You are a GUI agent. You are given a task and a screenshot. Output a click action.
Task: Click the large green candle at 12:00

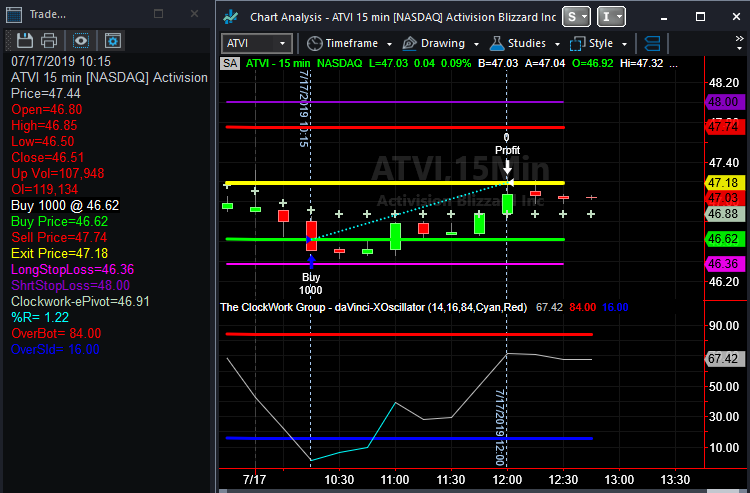[507, 204]
